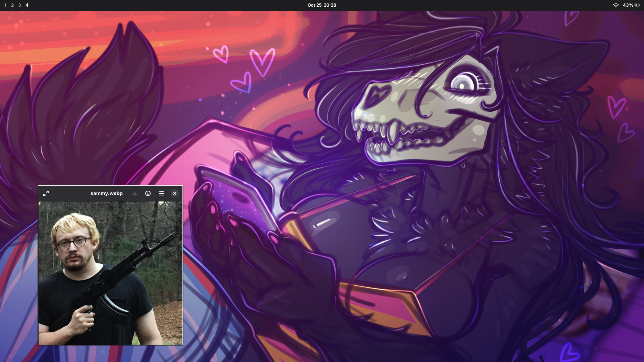
Task: Click the 43% battery percentage
Action: click(x=628, y=5)
